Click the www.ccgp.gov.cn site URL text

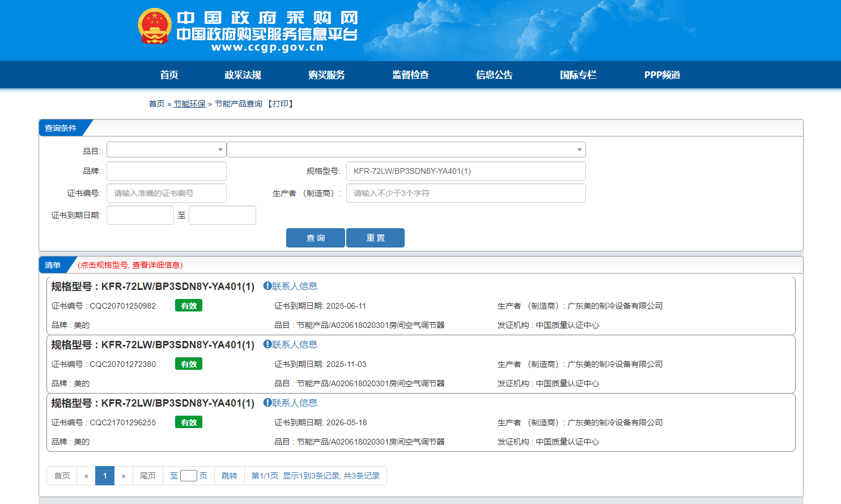point(267,48)
